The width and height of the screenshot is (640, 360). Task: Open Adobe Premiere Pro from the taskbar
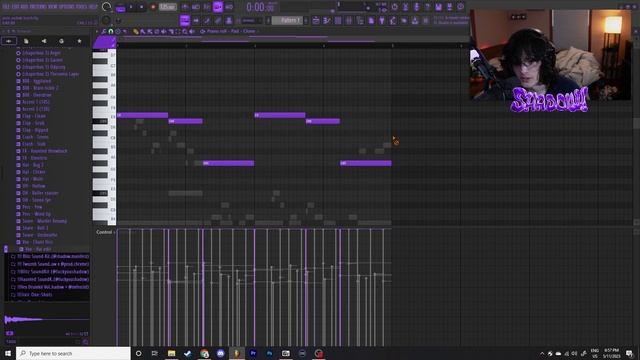point(253,353)
